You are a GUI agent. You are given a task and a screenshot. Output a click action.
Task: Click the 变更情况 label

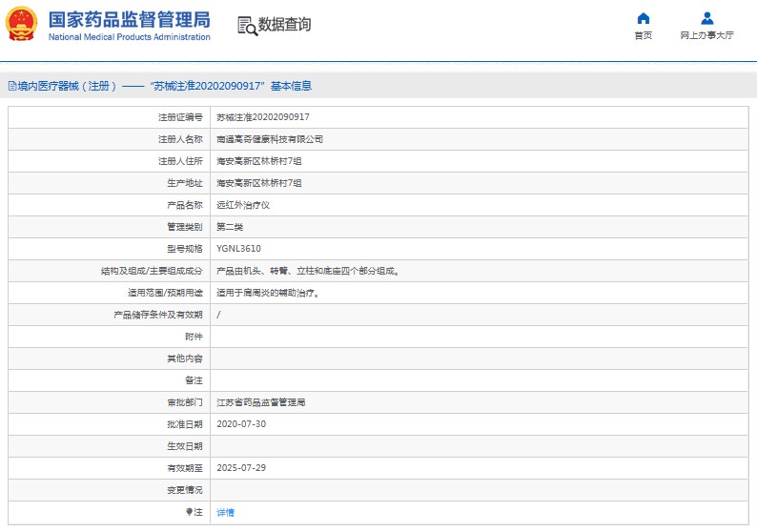185,490
